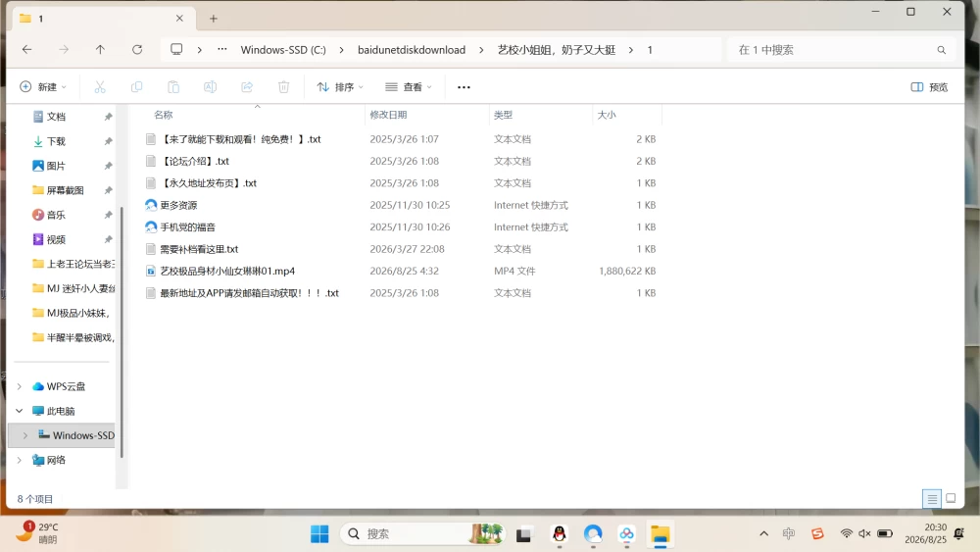Click the pin icon next to 音乐
The image size is (980, 552).
108,215
